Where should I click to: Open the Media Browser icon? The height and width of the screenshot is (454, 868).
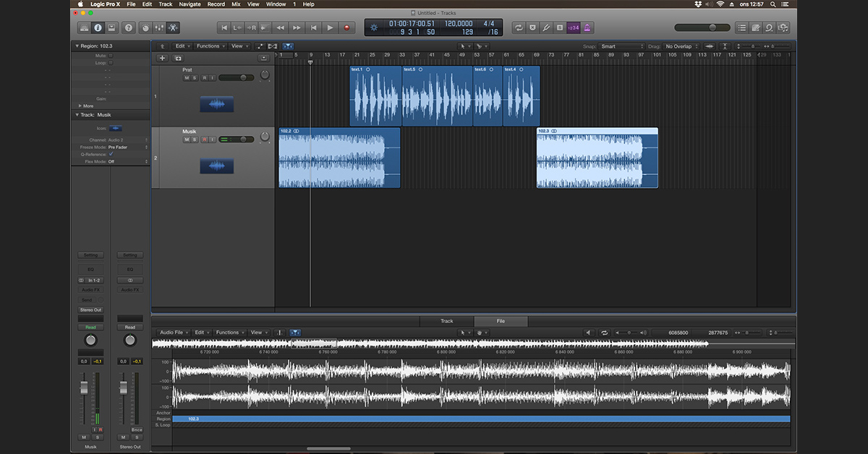coord(783,27)
